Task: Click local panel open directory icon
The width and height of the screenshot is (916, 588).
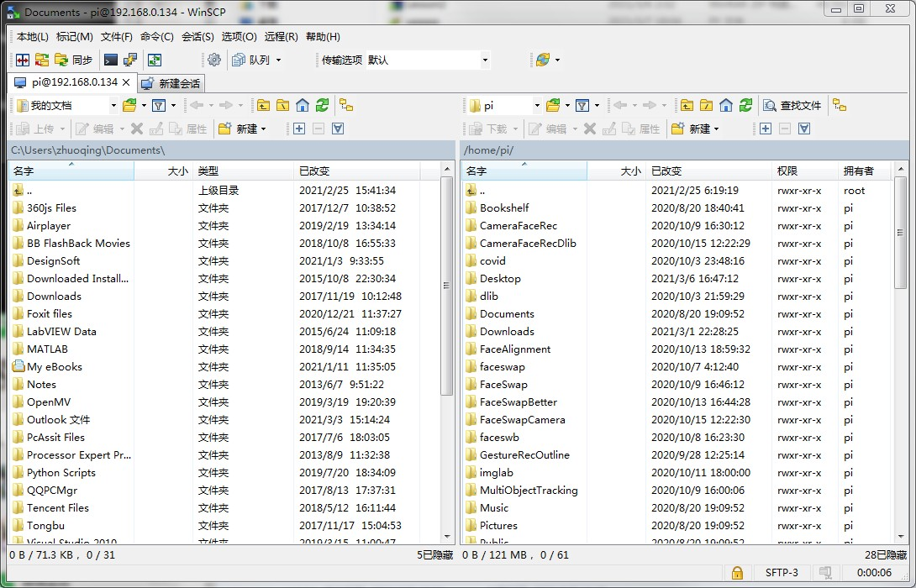Action: click(x=129, y=106)
